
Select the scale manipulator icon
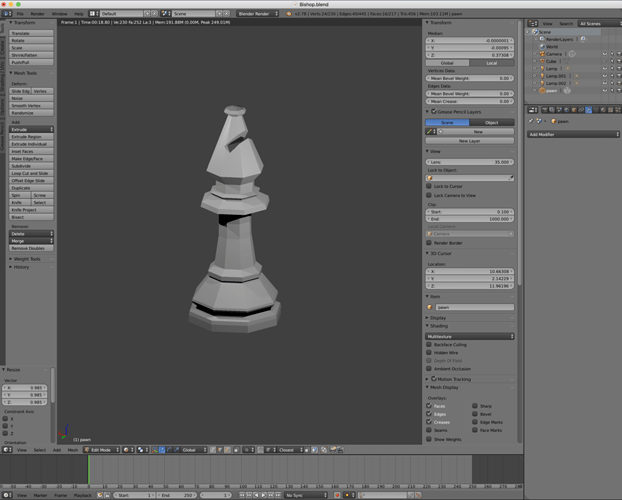(177, 450)
